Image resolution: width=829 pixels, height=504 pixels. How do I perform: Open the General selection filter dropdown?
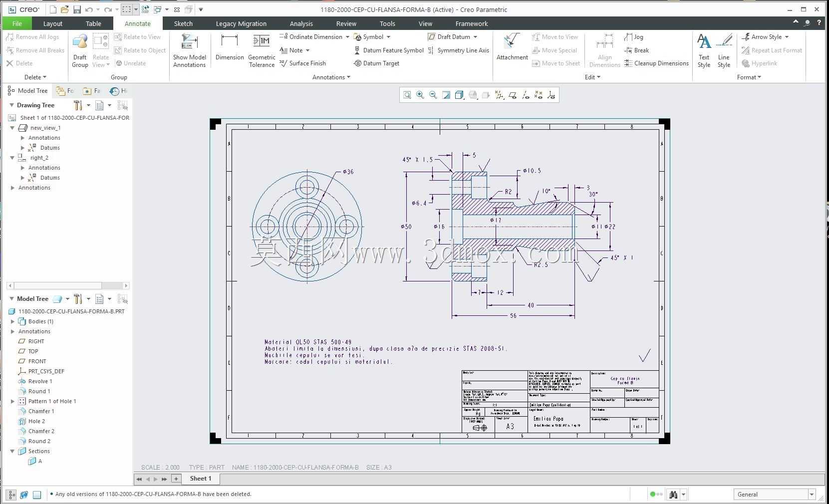[x=774, y=495]
